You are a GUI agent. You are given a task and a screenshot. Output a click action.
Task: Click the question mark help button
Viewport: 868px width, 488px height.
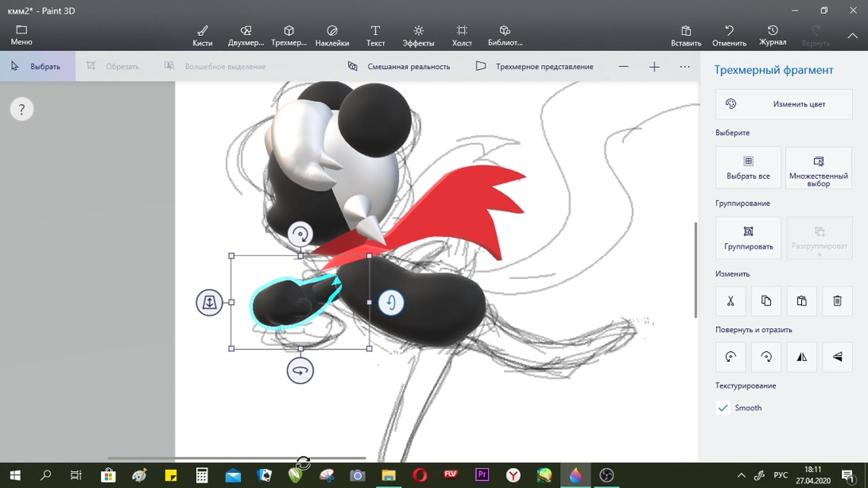(22, 109)
